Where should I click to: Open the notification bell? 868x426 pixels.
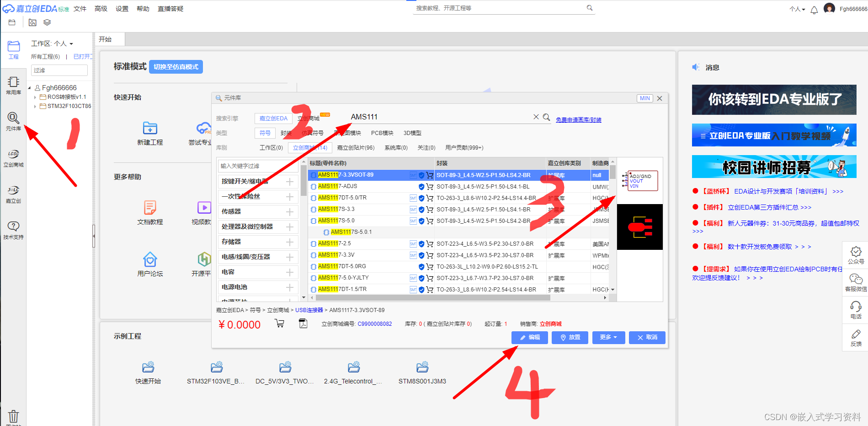pos(814,10)
